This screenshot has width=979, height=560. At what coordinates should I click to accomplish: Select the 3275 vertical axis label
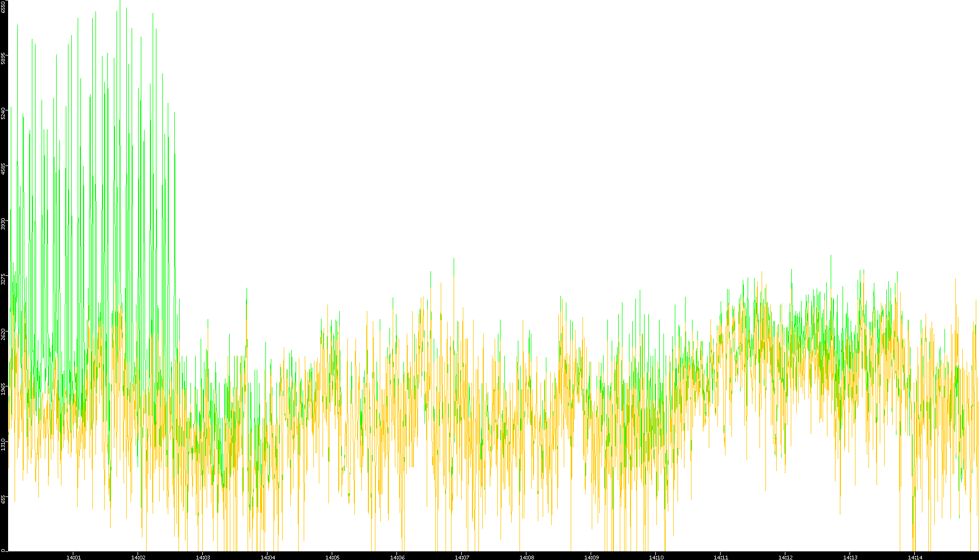click(x=3, y=279)
